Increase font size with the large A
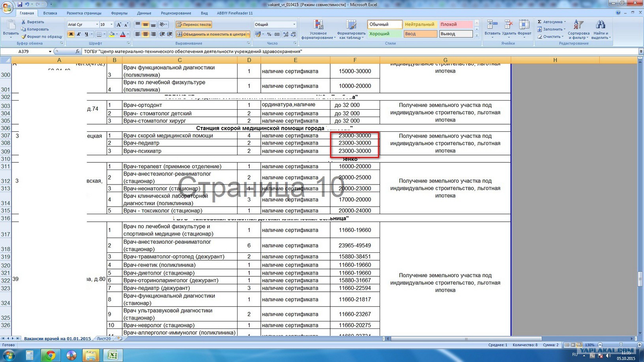644x362 pixels. click(x=119, y=24)
